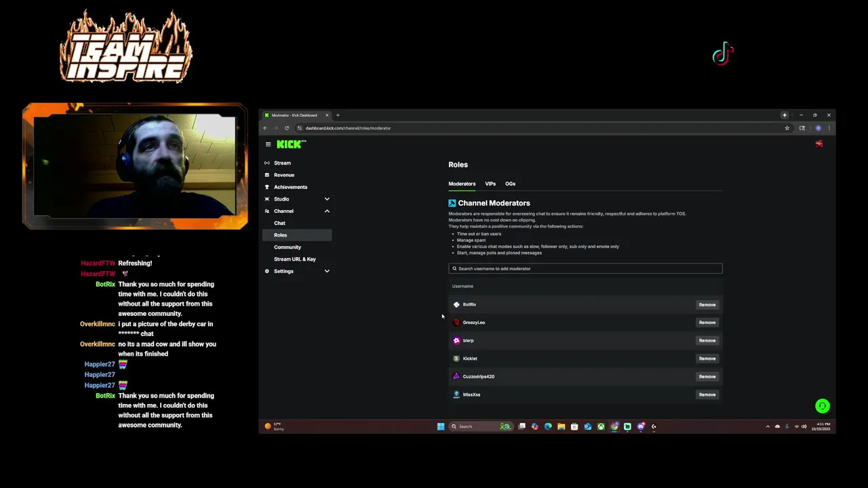Screen dimensions: 868x488
Task: Open the profile avatar in Kick header
Action: pos(819,144)
